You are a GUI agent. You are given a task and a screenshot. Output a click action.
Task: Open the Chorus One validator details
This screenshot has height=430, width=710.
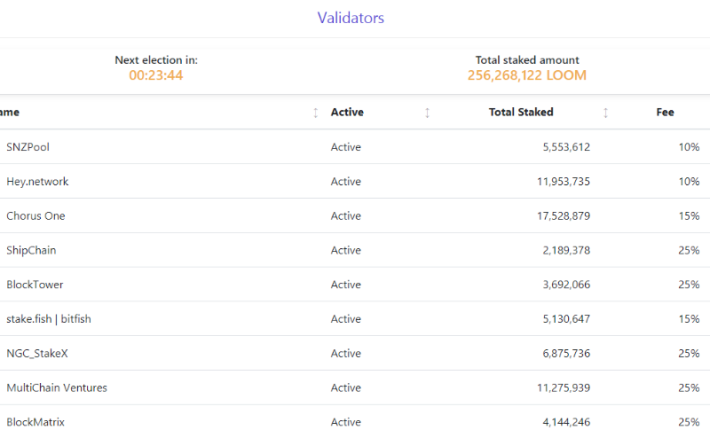(35, 216)
